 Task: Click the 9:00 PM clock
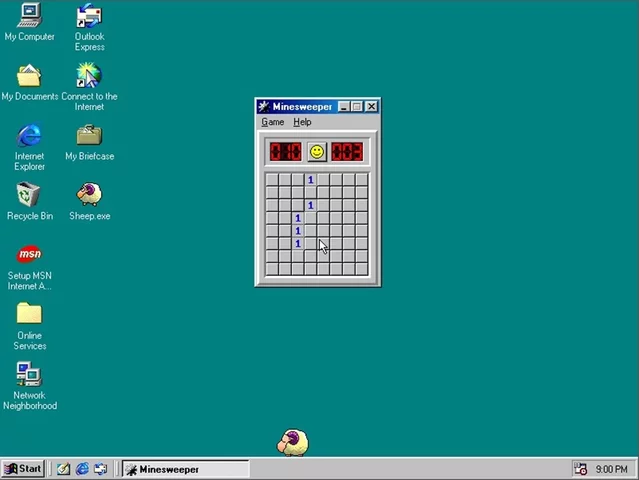click(x=611, y=469)
